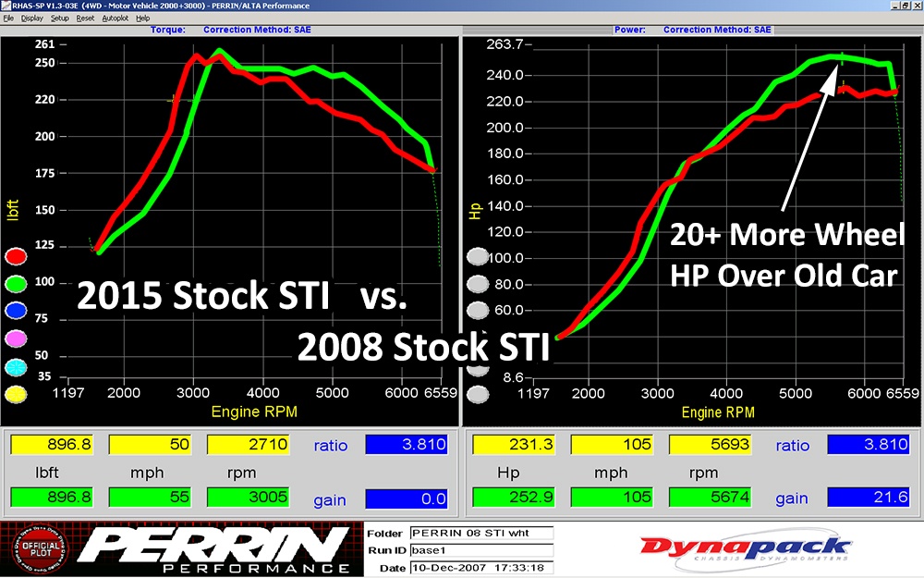Click "Engine RPM" label under power graph
This screenshot has width=924, height=578.
coord(718,412)
